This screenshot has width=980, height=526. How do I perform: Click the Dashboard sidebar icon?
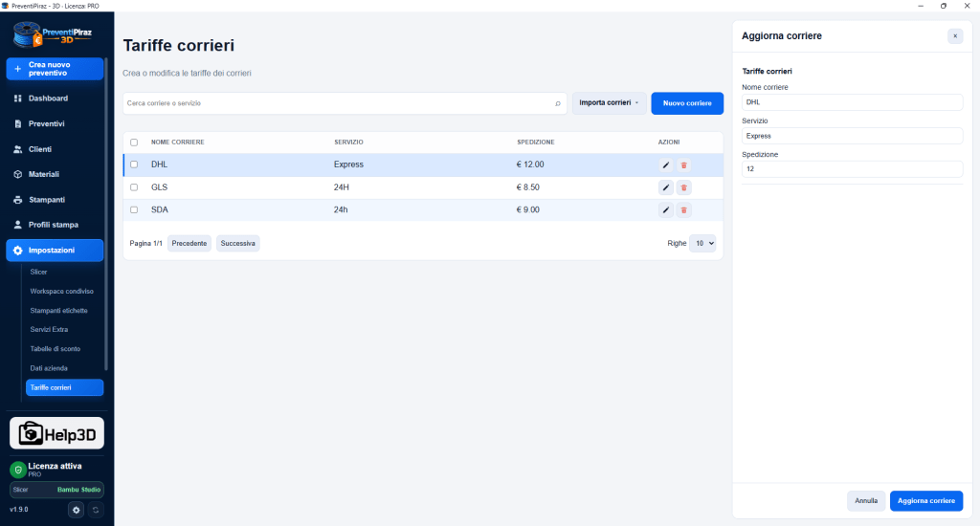coord(17,99)
